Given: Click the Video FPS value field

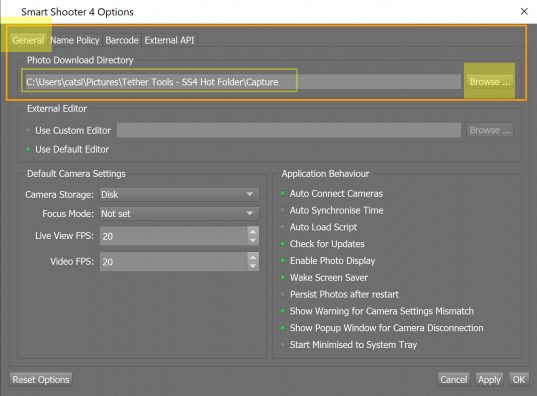Looking at the screenshot, I should pos(173,261).
